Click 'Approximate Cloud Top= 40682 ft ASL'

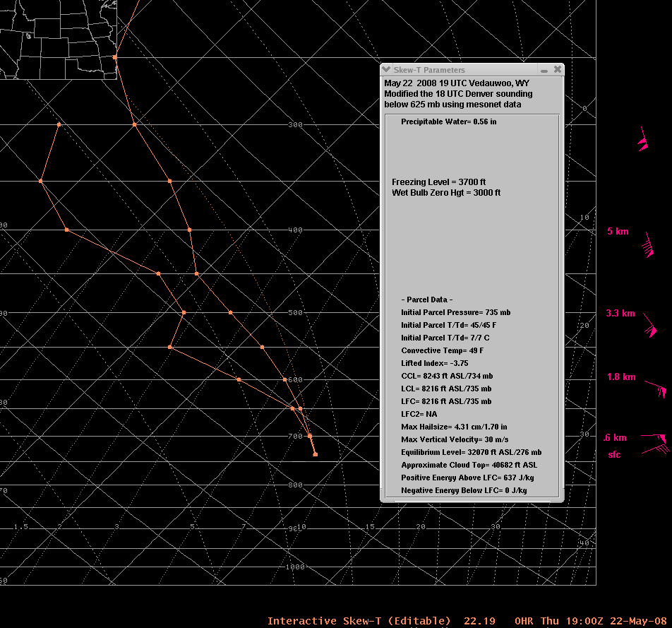coord(469,465)
